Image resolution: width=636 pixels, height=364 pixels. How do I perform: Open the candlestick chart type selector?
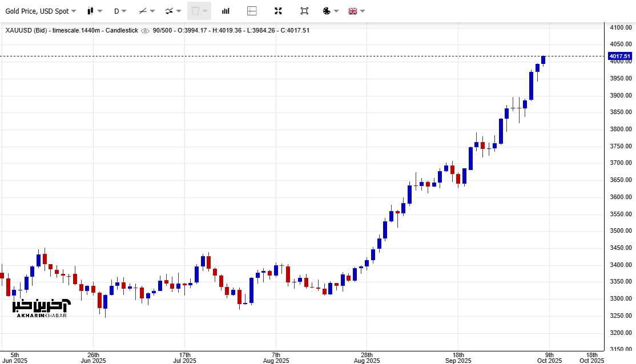(94, 11)
